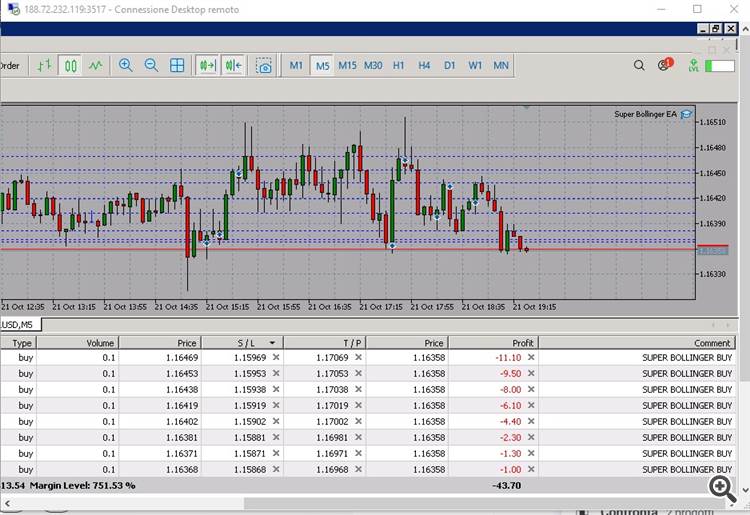Image resolution: width=750 pixels, height=515 pixels.
Task: Sort trades by Profit column
Action: [x=494, y=343]
